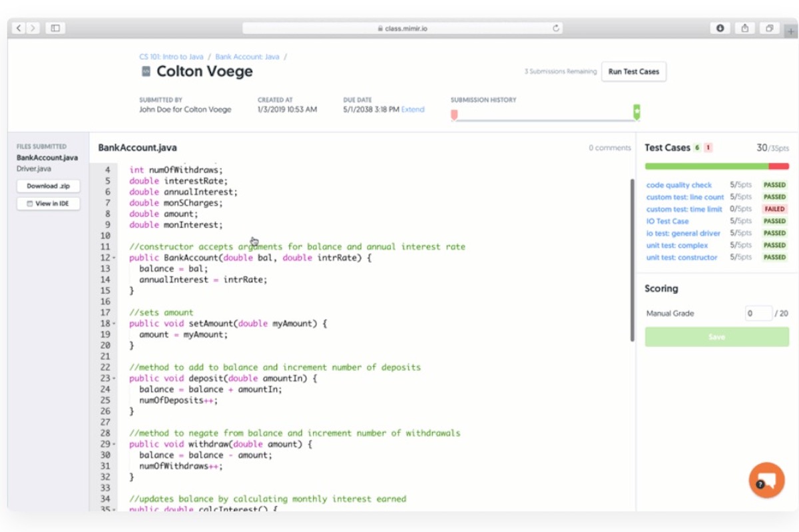Toggle the browser sidebar icon
The image size is (799, 532).
pos(55,28)
